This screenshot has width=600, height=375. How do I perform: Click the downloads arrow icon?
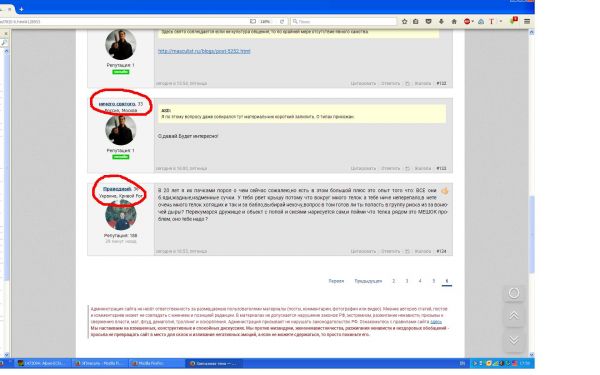[441, 21]
